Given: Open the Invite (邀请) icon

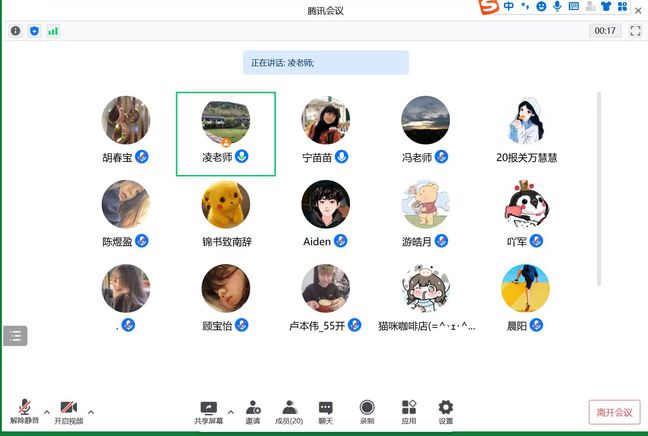Looking at the screenshot, I should click(252, 411).
